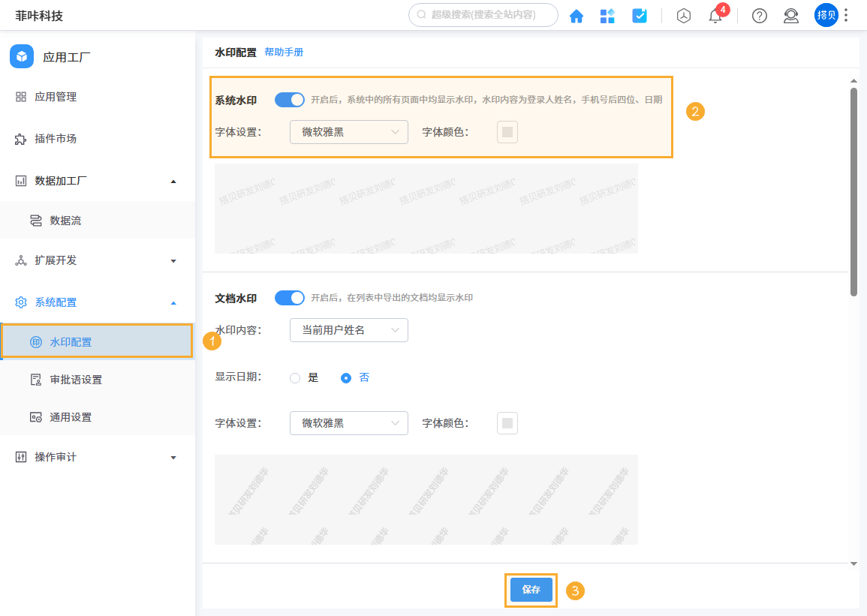Open the help question mark icon
This screenshot has width=867, height=616.
click(759, 15)
